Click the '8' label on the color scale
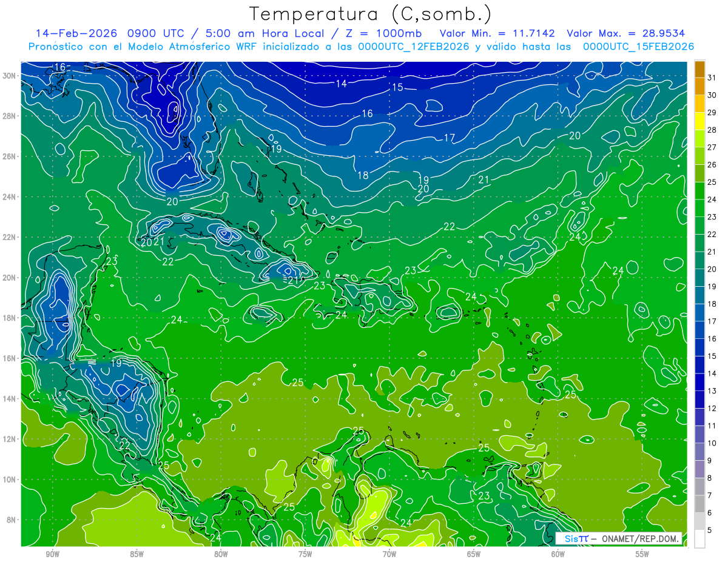728x562 pixels. pos(710,478)
